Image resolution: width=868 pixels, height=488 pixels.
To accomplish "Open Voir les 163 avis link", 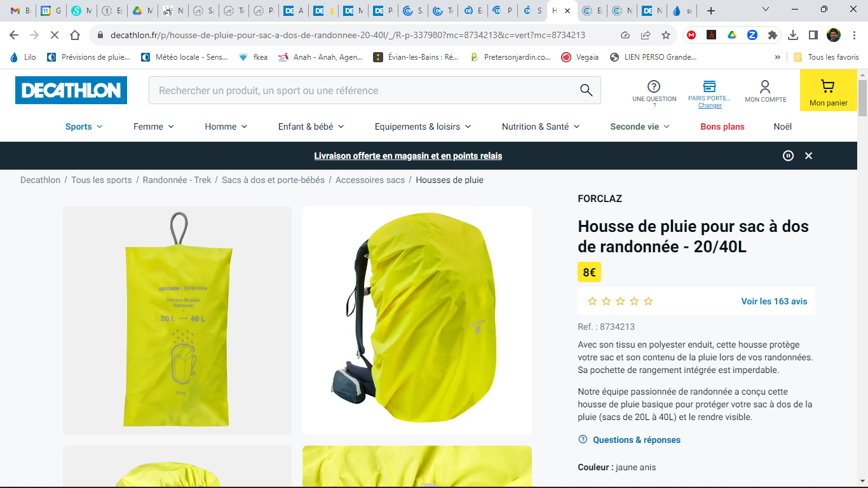I will tap(774, 301).
